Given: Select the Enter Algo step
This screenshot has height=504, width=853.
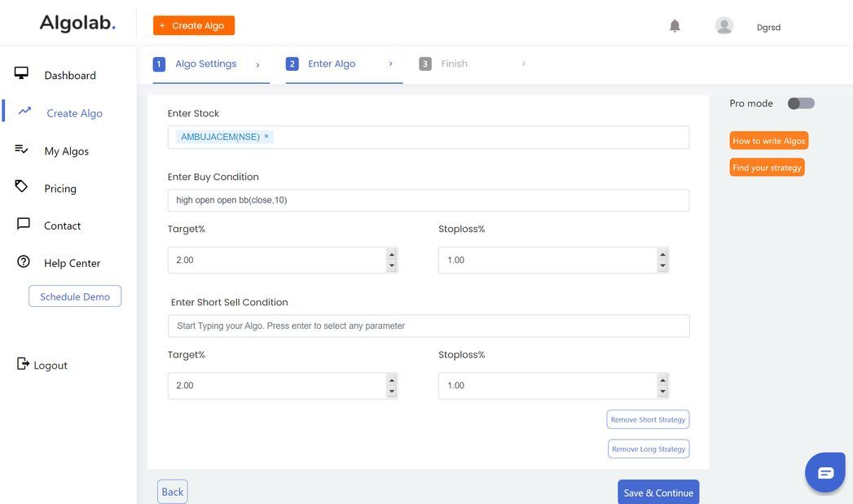Looking at the screenshot, I should click(x=332, y=64).
